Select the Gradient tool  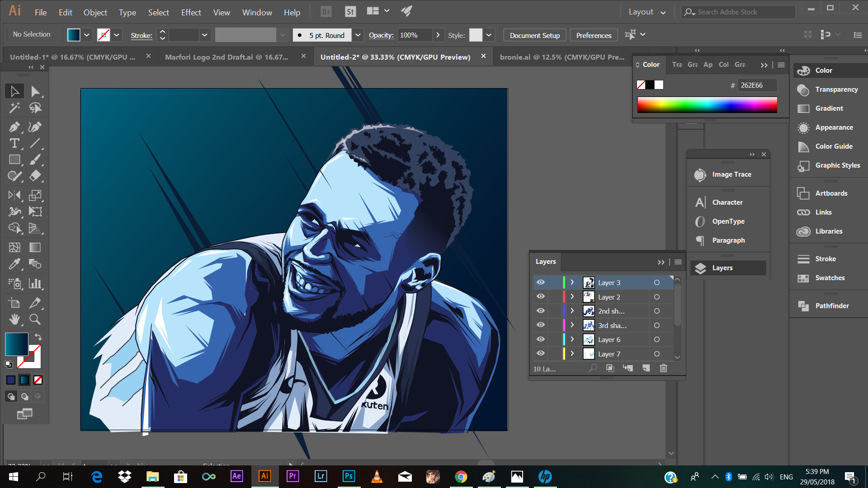click(35, 247)
